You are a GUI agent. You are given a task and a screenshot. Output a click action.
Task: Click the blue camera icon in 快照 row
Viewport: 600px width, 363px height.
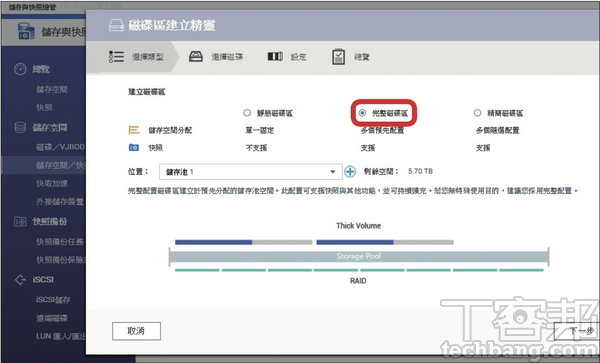click(134, 147)
